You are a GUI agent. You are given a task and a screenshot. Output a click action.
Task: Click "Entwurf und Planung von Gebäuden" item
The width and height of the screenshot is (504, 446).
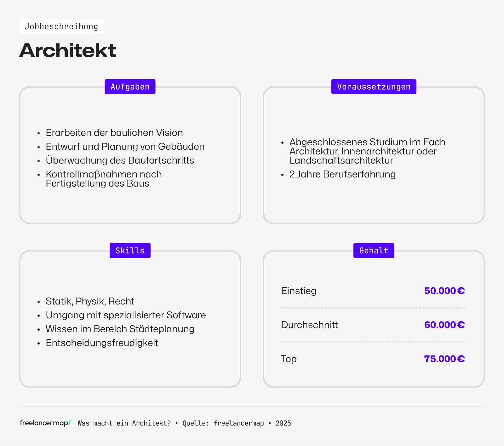pos(125,147)
